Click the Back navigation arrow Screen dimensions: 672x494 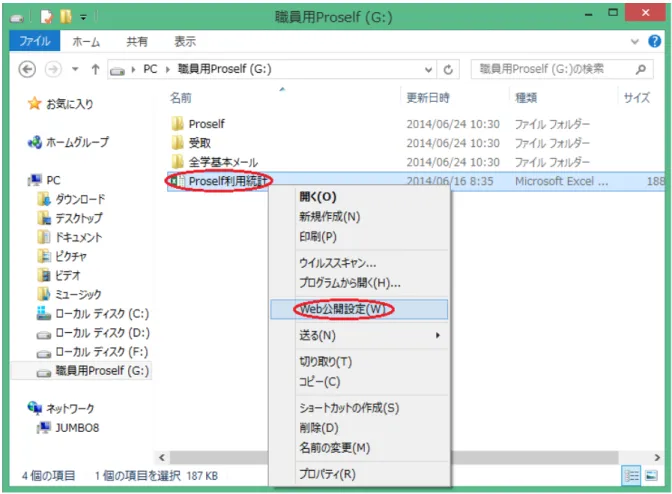coord(27,69)
